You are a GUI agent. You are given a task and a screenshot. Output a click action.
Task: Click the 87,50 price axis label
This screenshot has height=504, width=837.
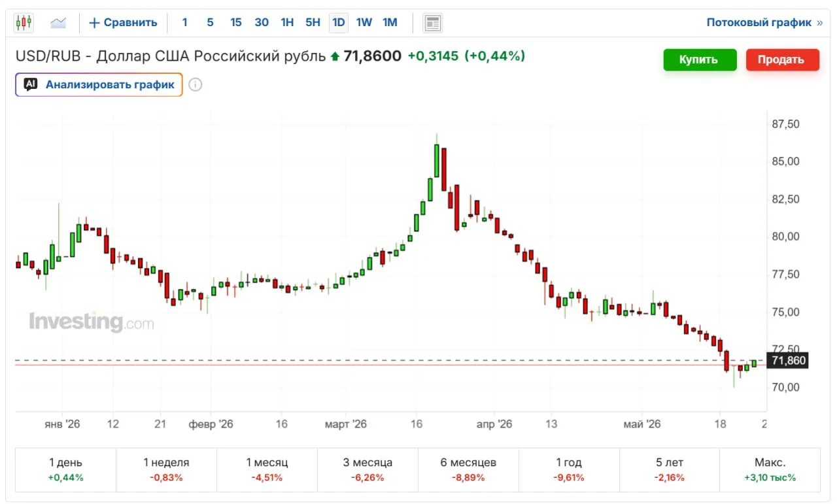pyautogui.click(x=785, y=124)
